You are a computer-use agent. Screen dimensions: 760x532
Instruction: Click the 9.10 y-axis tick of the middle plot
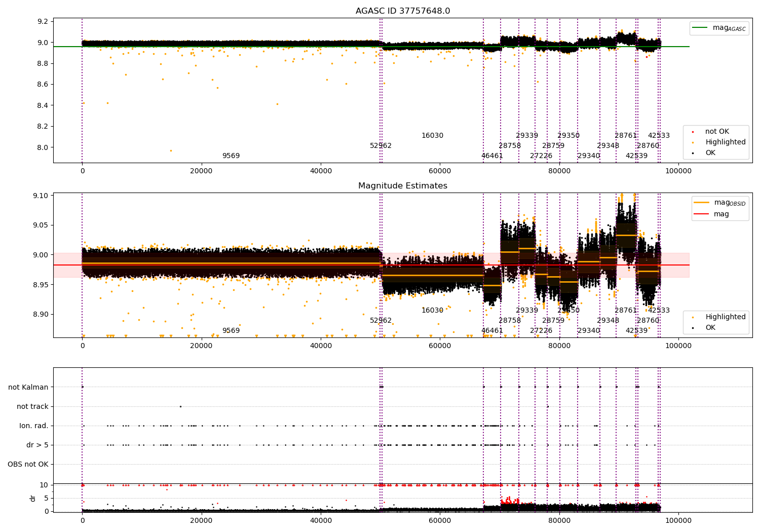[41, 196]
